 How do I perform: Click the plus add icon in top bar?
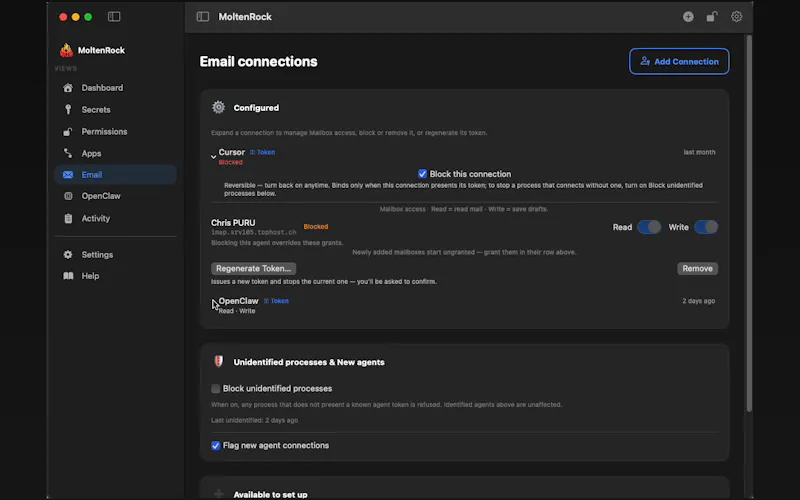coord(688,17)
